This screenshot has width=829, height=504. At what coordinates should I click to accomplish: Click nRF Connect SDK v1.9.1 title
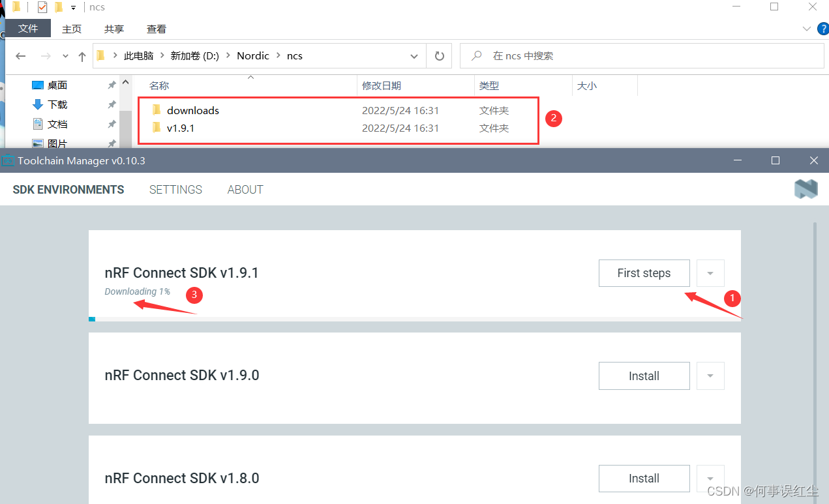click(x=181, y=273)
